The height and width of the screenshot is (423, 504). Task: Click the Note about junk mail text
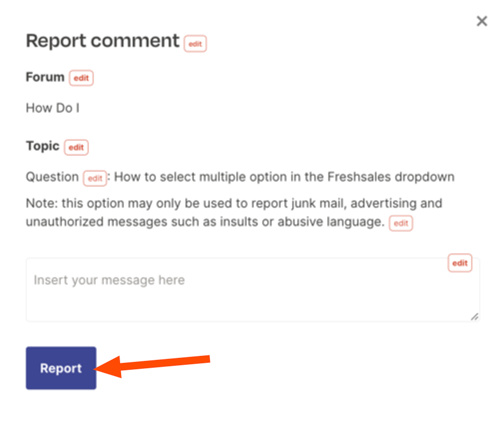(234, 212)
